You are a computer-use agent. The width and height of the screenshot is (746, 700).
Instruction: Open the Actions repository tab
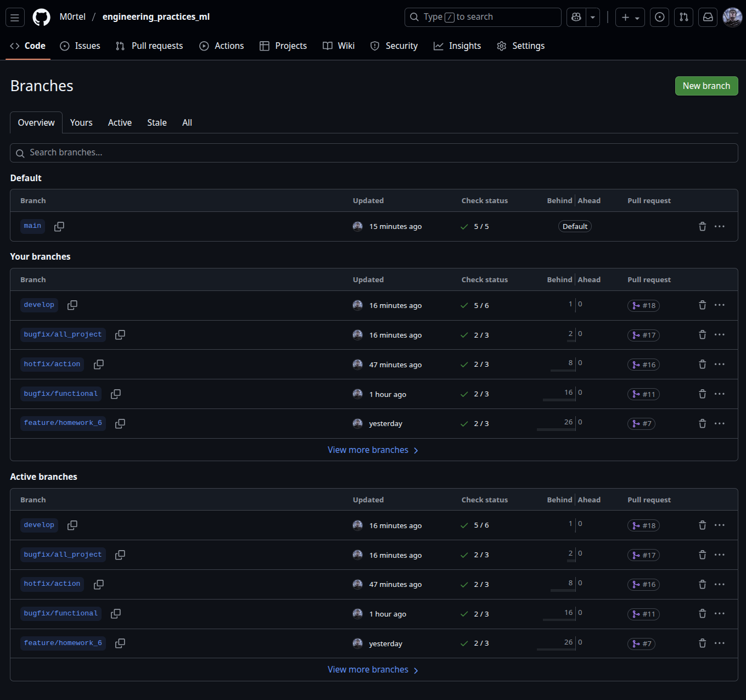222,46
